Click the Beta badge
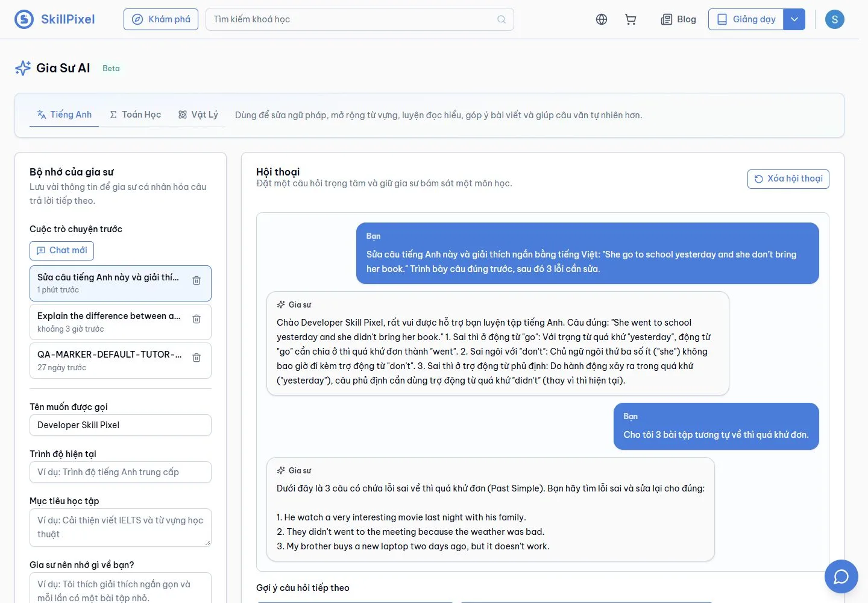Image resolution: width=868 pixels, height=603 pixels. pos(111,68)
